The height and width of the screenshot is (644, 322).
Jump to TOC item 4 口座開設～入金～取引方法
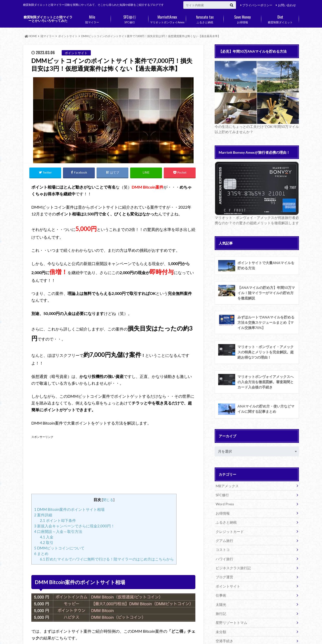[x=58, y=532]
